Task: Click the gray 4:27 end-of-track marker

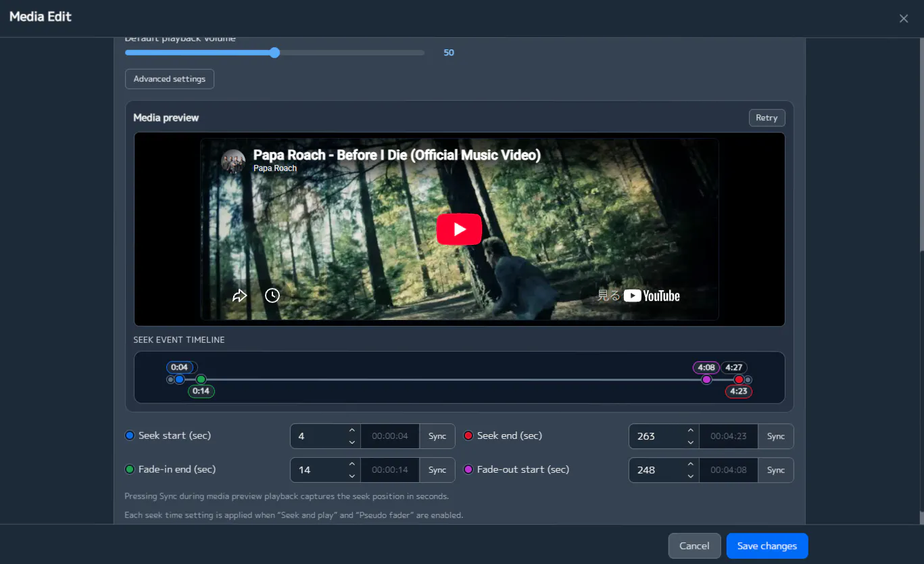Action: [x=748, y=380]
